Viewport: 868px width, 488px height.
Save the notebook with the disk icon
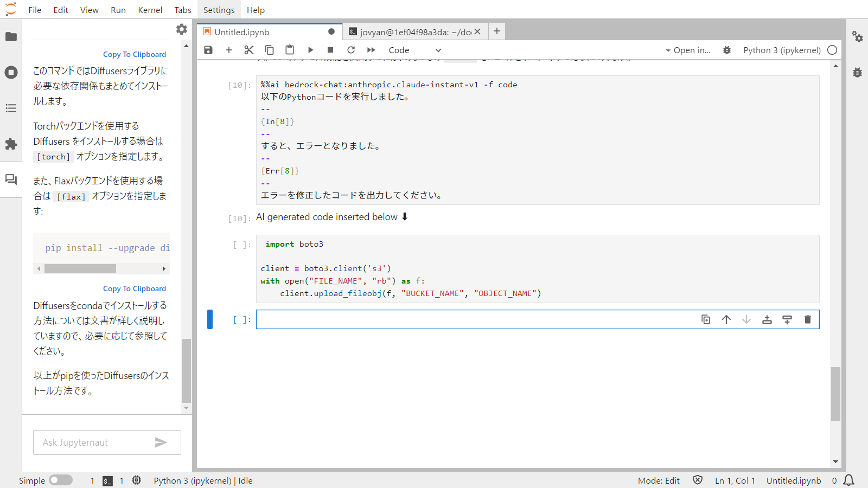[208, 50]
